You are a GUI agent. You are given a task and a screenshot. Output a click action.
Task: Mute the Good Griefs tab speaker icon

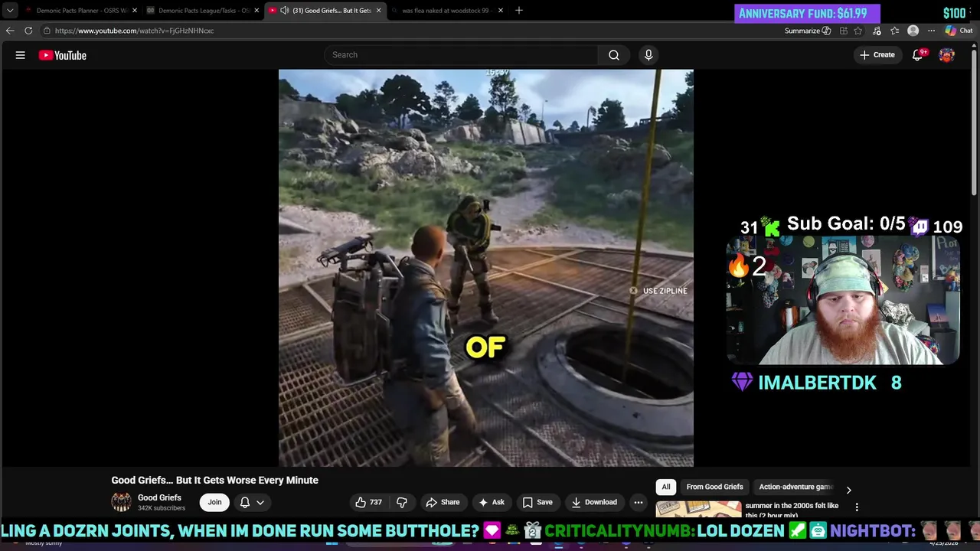285,10
